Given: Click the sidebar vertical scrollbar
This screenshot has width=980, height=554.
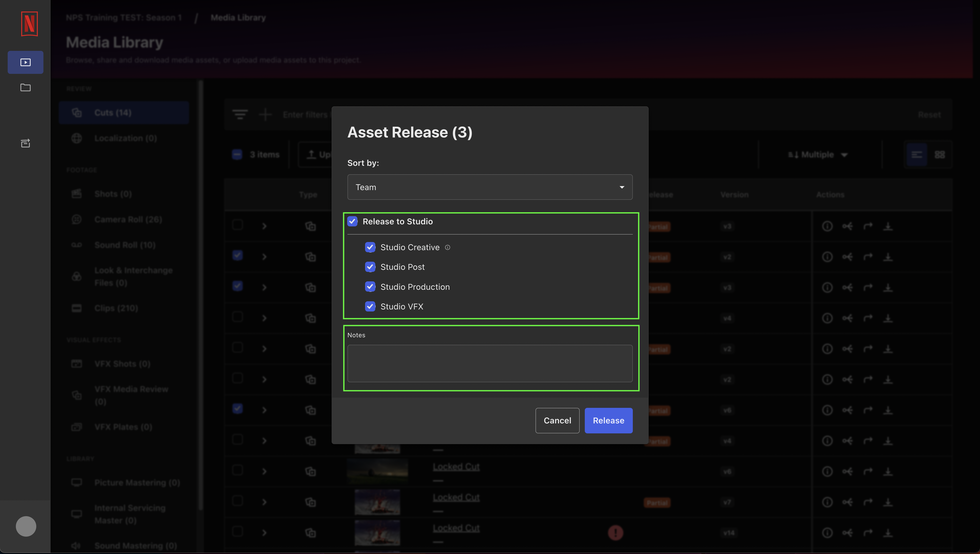Looking at the screenshot, I should pos(201,295).
